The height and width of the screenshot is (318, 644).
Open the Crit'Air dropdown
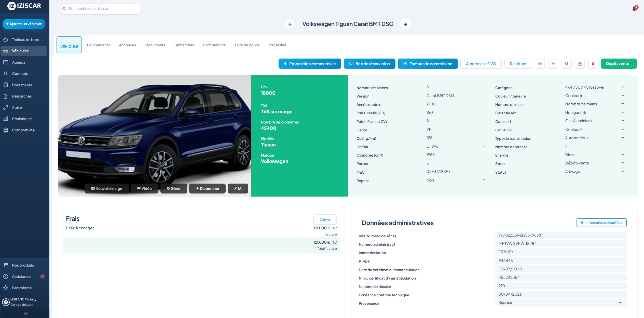[456, 146]
